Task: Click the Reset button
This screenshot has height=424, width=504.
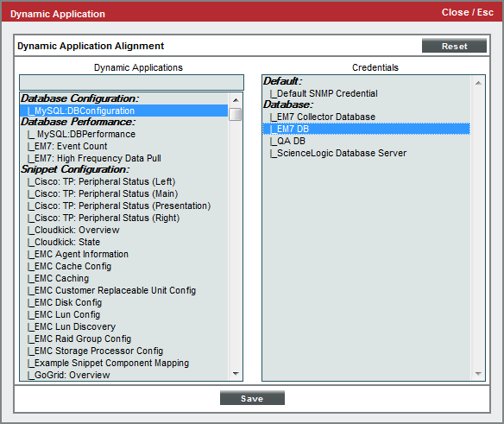Action: [454, 46]
